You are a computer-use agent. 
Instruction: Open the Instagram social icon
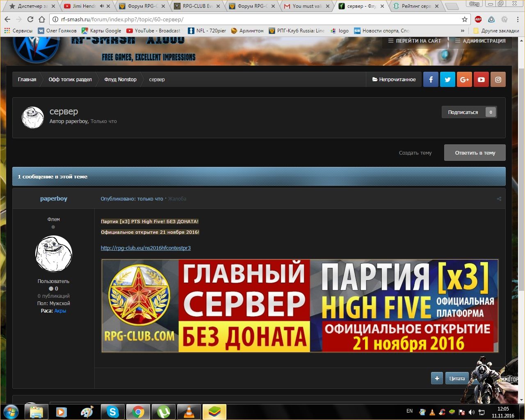pos(498,80)
